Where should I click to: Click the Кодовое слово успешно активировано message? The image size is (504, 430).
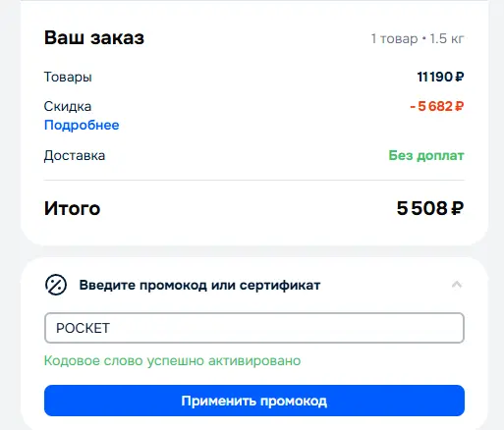[x=172, y=360]
